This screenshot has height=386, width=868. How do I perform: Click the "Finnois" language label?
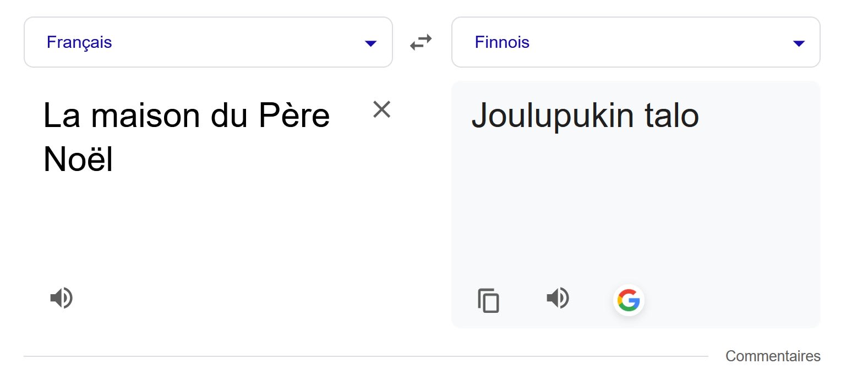click(502, 42)
